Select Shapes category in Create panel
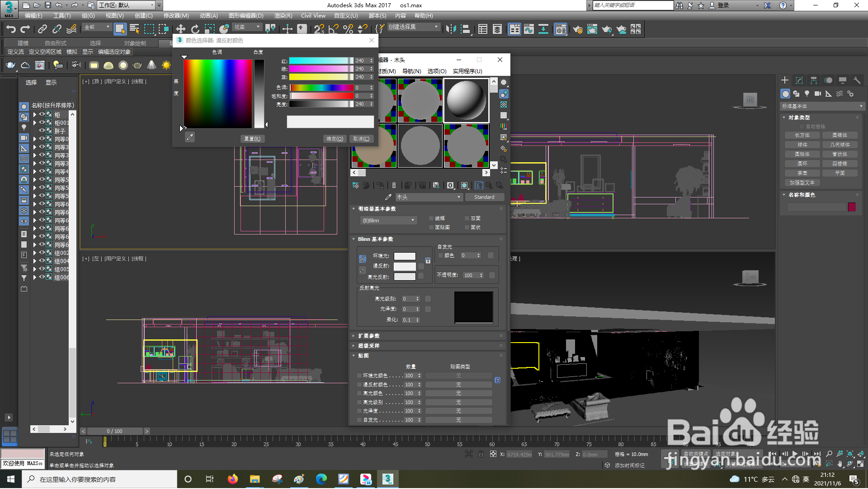Viewport: 868px width, 489px height. (x=796, y=94)
